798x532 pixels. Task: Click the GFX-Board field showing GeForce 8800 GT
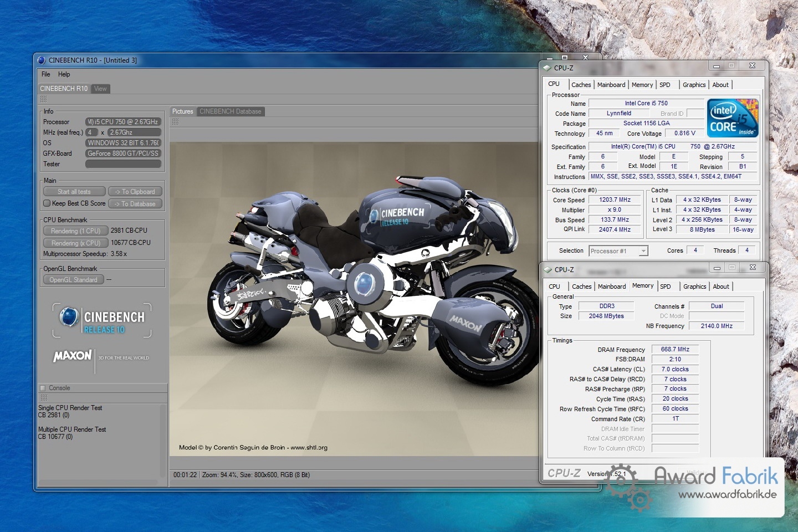123,154
